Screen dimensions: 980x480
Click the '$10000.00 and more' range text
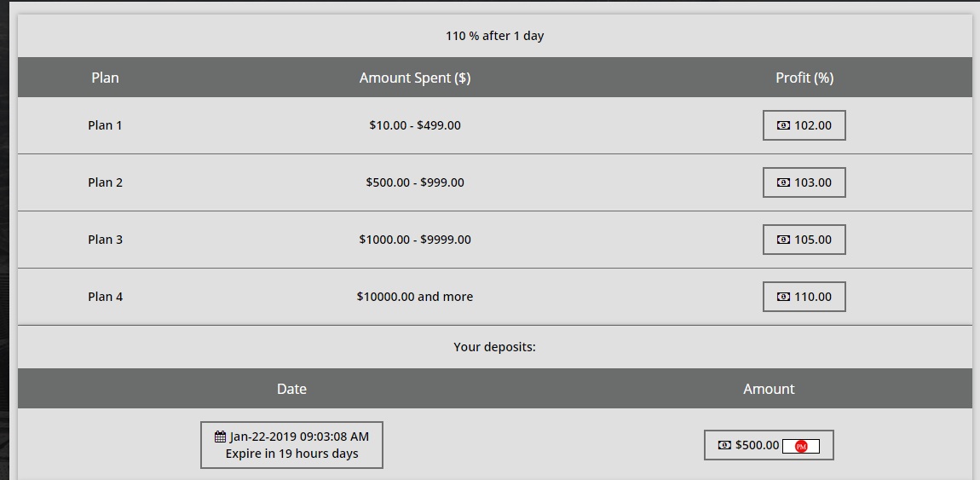415,297
